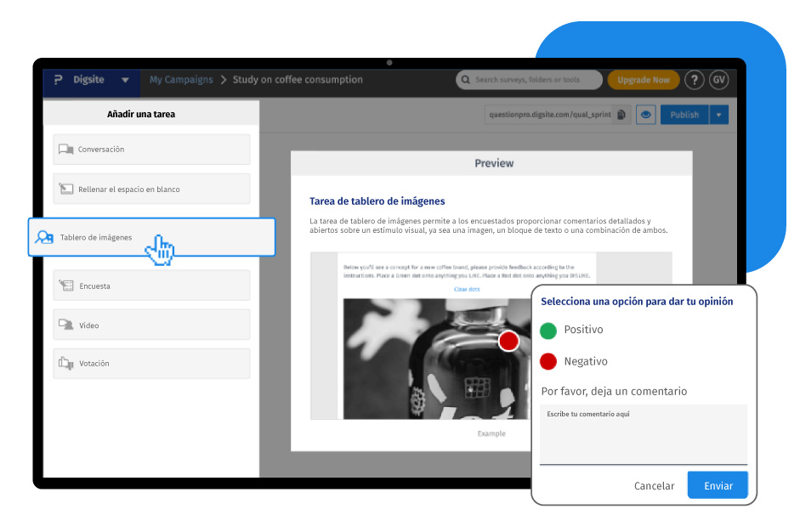The height and width of the screenshot is (532, 800).
Task: Click the Preview panel title
Action: [x=494, y=163]
